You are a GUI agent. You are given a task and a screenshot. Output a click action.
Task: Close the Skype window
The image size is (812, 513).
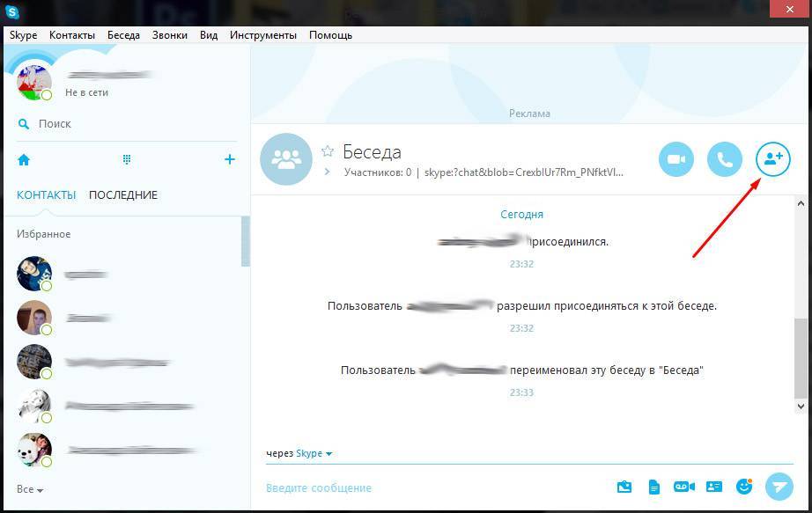[790, 10]
